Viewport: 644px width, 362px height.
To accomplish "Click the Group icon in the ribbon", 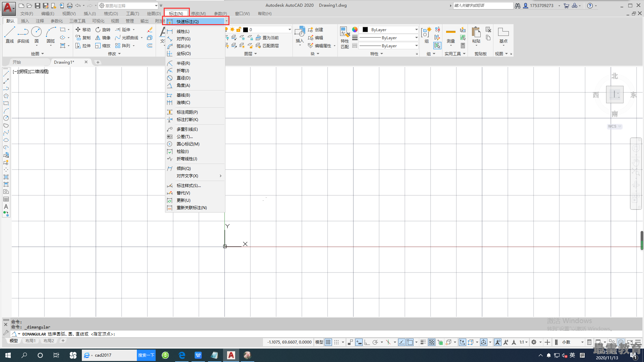I will tap(426, 35).
